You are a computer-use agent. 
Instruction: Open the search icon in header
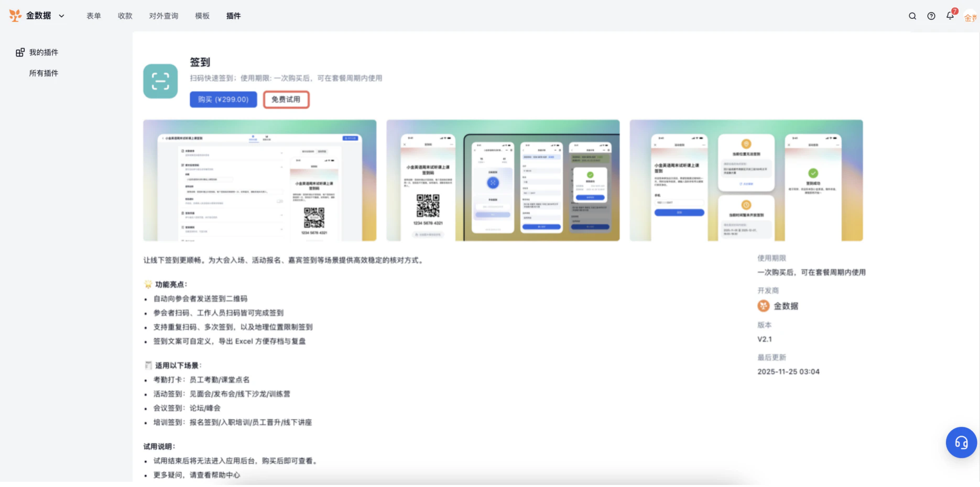(x=912, y=16)
